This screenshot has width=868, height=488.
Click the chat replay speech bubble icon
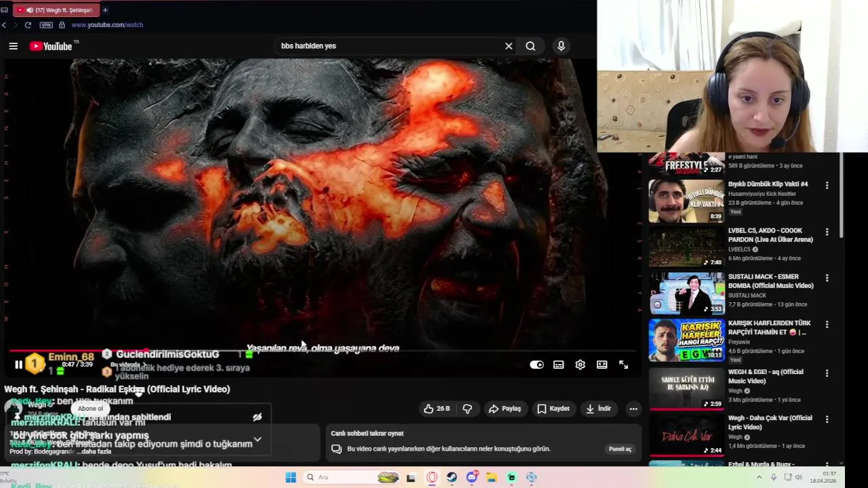(336, 449)
